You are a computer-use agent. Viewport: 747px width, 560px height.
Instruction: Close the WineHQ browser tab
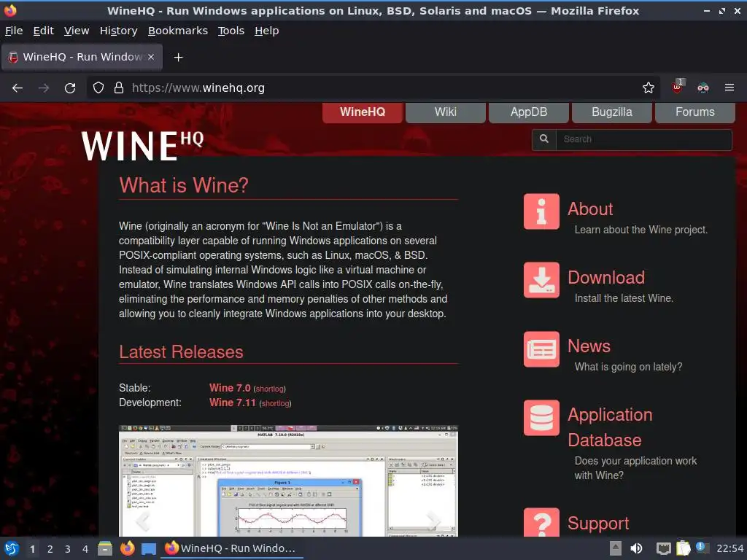(151, 57)
